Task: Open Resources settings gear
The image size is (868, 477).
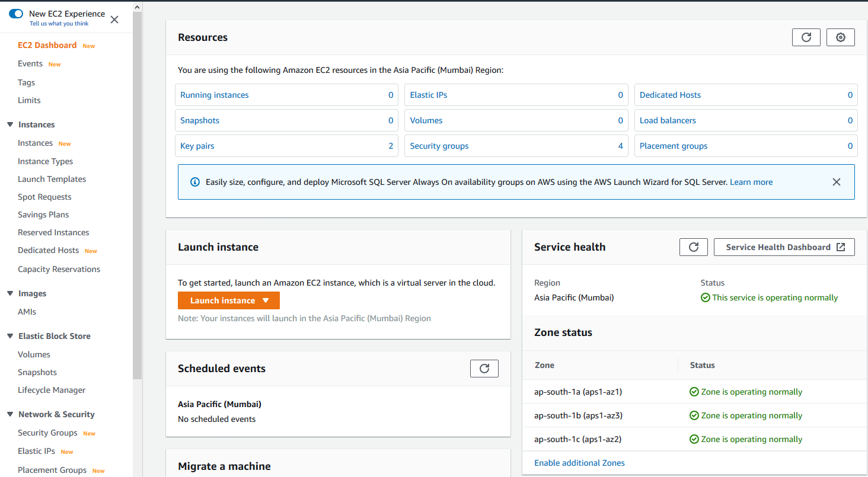Action: point(840,37)
